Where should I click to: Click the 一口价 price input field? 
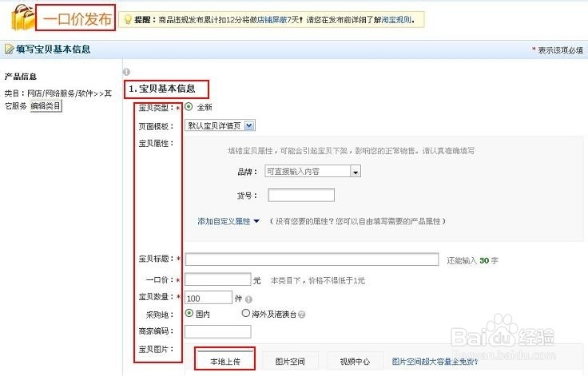[x=217, y=279]
